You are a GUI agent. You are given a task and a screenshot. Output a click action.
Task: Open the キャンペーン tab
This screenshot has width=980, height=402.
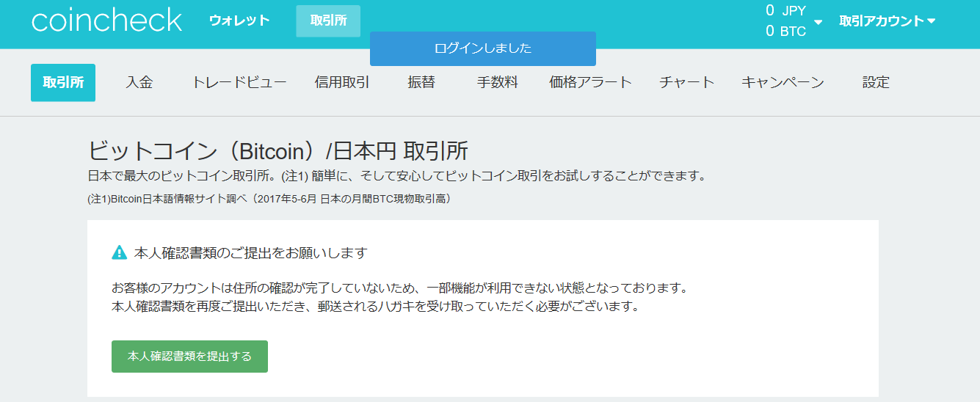[x=783, y=82]
